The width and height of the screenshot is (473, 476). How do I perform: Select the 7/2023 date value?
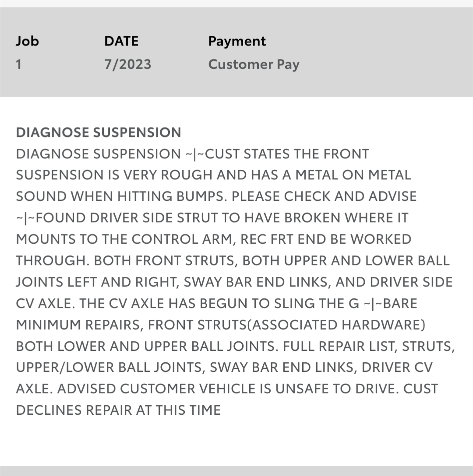[128, 64]
